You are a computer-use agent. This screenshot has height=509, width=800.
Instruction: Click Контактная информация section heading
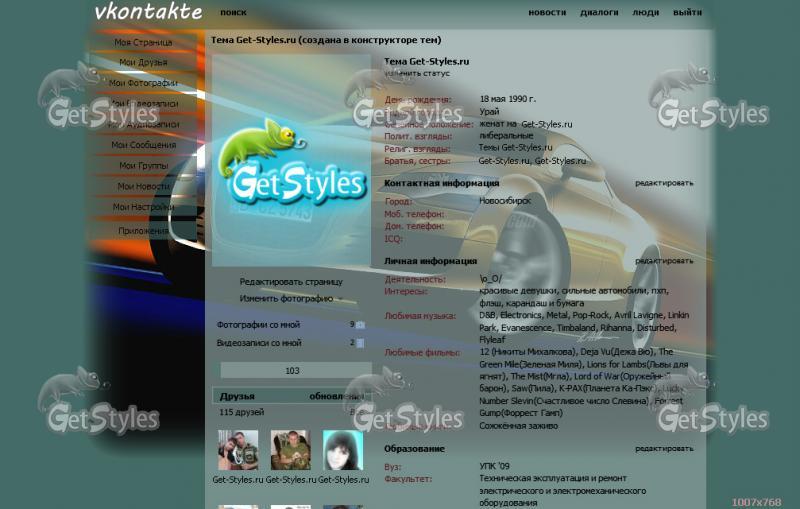pos(441,183)
